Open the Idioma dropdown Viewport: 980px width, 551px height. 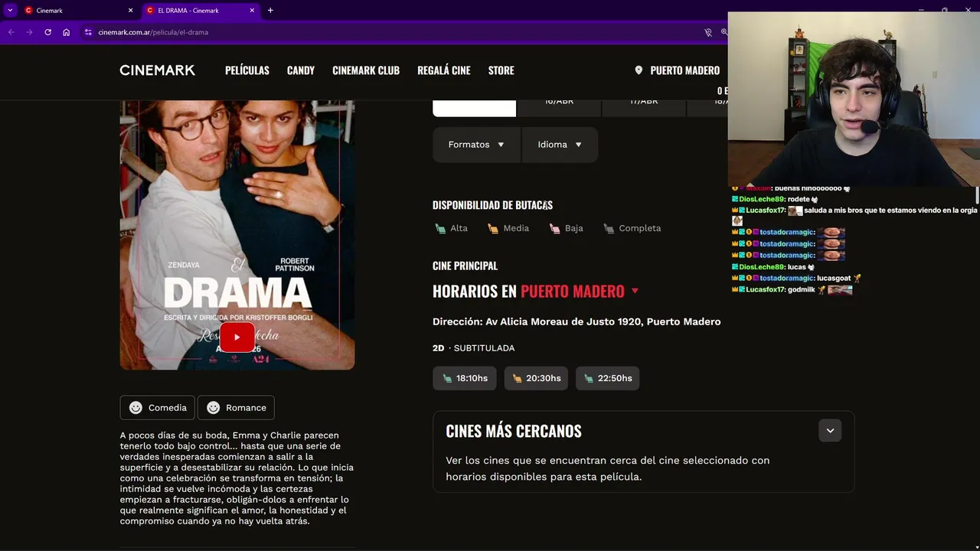click(x=560, y=145)
